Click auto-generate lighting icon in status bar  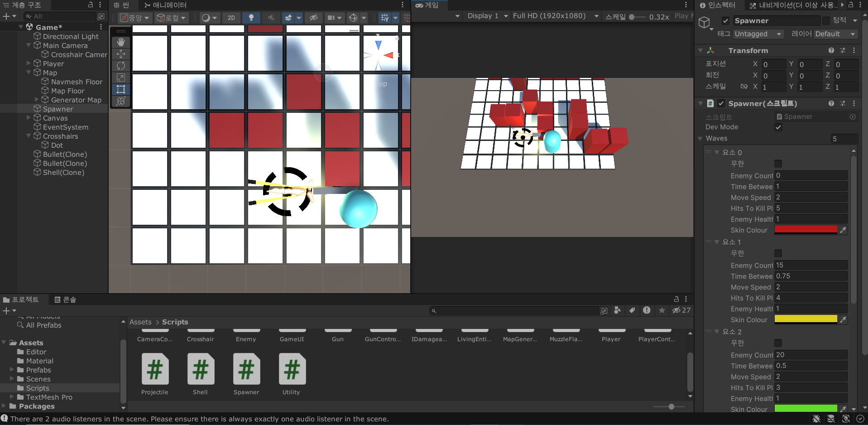point(845,419)
